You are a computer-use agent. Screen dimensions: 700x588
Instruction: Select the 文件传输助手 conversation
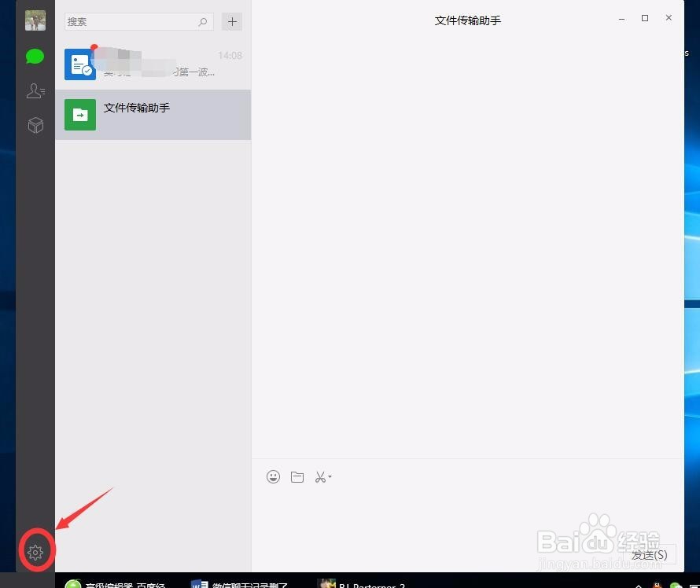point(153,115)
